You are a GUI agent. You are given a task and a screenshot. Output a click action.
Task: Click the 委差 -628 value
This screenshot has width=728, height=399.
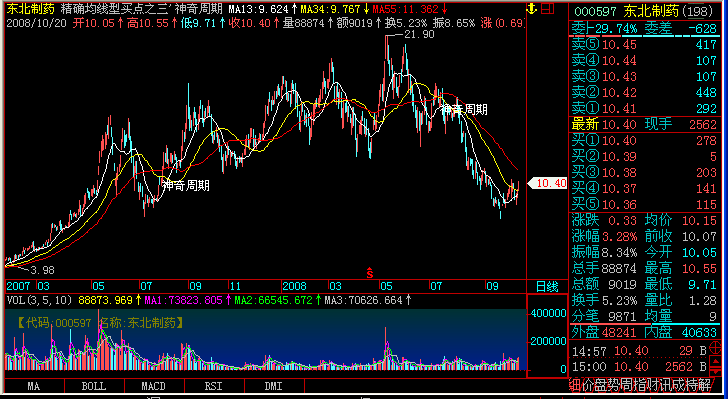702,29
